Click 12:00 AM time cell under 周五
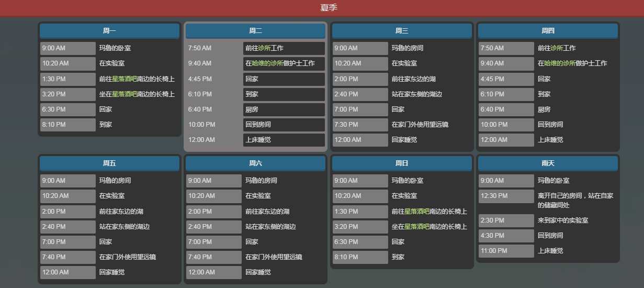This screenshot has height=288, width=644. [x=68, y=272]
